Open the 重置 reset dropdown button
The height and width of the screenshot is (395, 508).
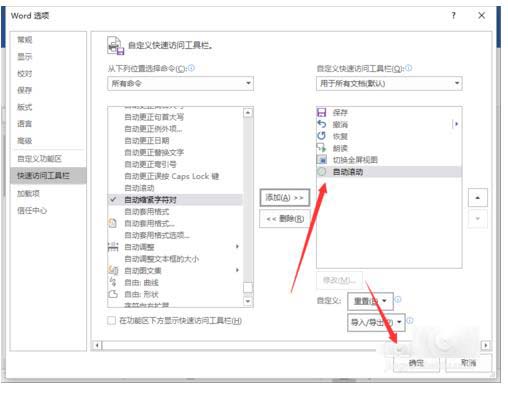(370, 301)
